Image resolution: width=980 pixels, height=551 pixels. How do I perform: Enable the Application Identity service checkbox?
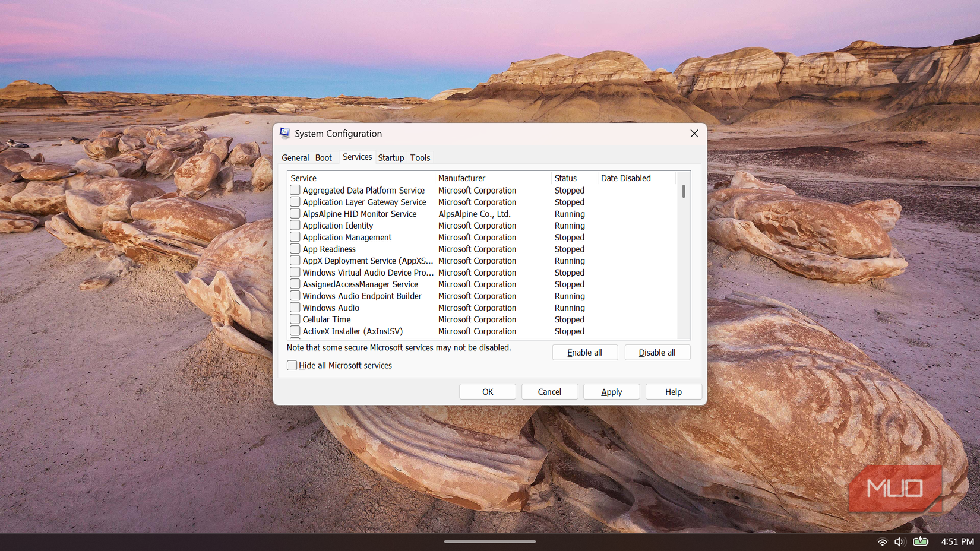point(295,226)
